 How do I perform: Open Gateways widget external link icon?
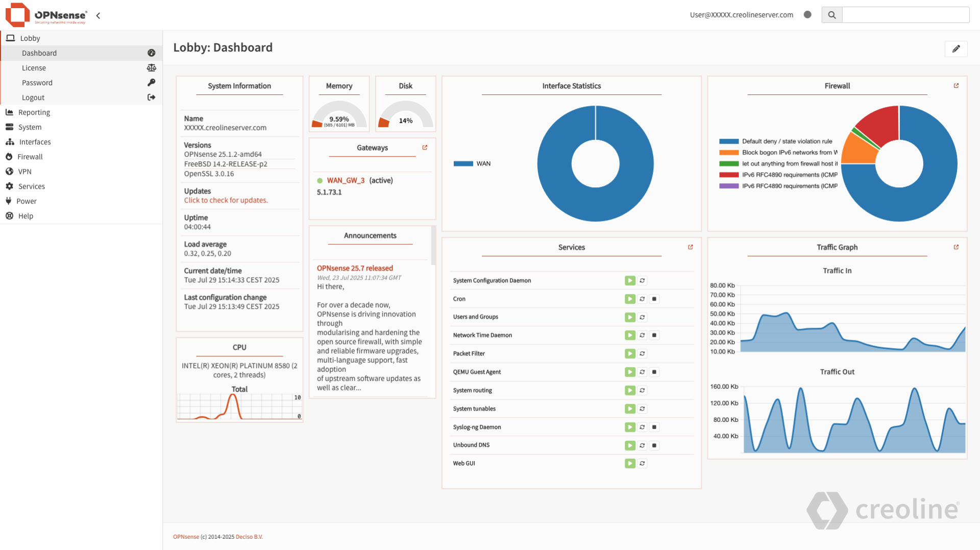point(425,147)
